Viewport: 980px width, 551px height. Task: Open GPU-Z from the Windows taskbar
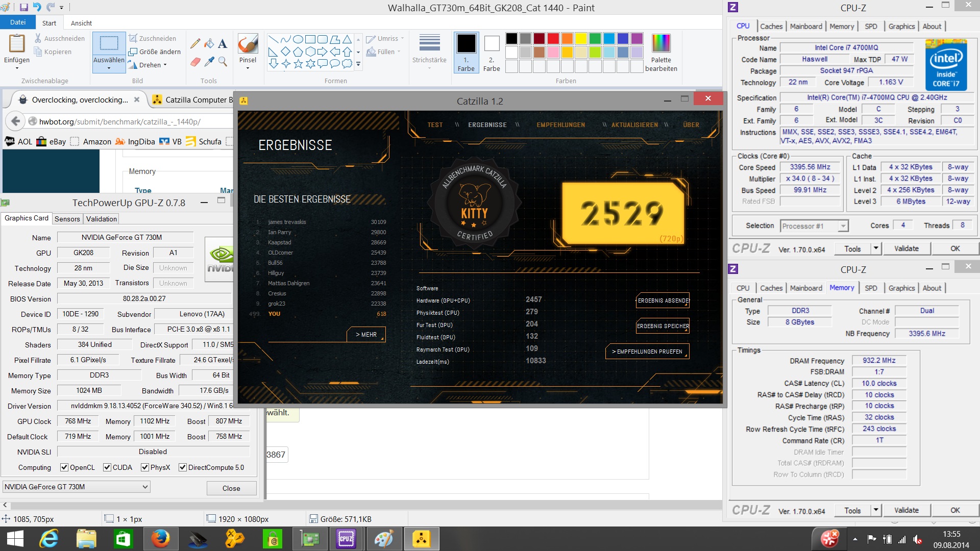309,539
